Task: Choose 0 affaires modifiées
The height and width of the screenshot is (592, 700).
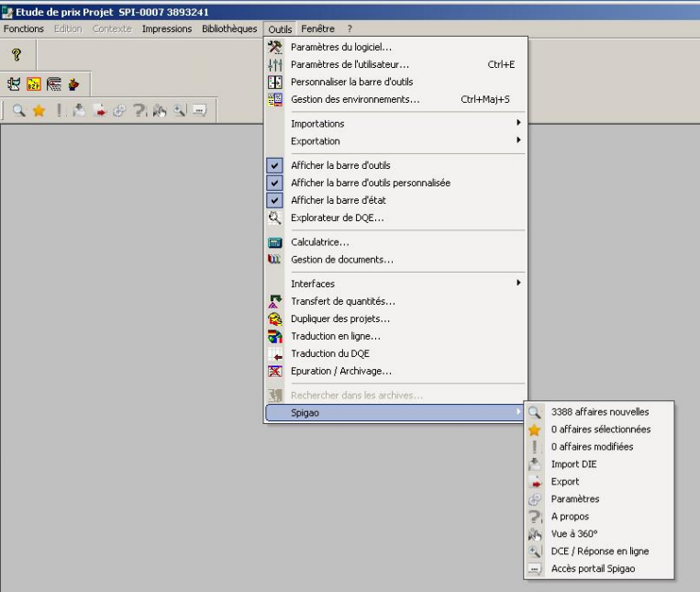Action: click(599, 446)
